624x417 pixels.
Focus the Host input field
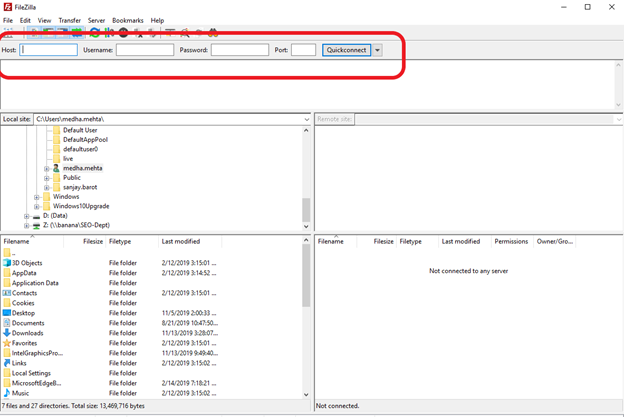[x=48, y=50]
